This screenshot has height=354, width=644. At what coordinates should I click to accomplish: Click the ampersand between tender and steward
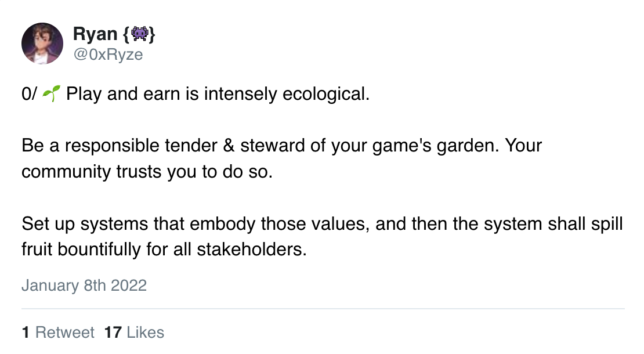(x=229, y=146)
